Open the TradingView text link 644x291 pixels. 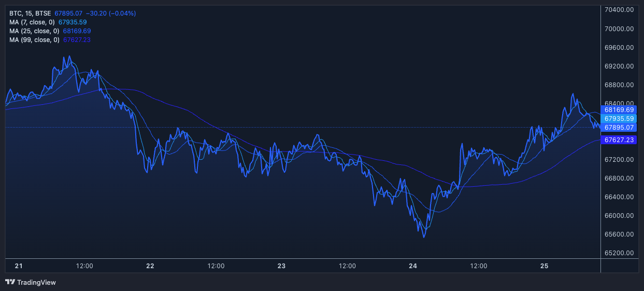click(36, 283)
